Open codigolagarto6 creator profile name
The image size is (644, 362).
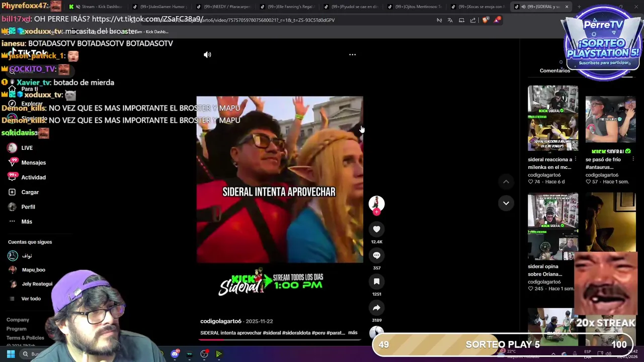221,321
